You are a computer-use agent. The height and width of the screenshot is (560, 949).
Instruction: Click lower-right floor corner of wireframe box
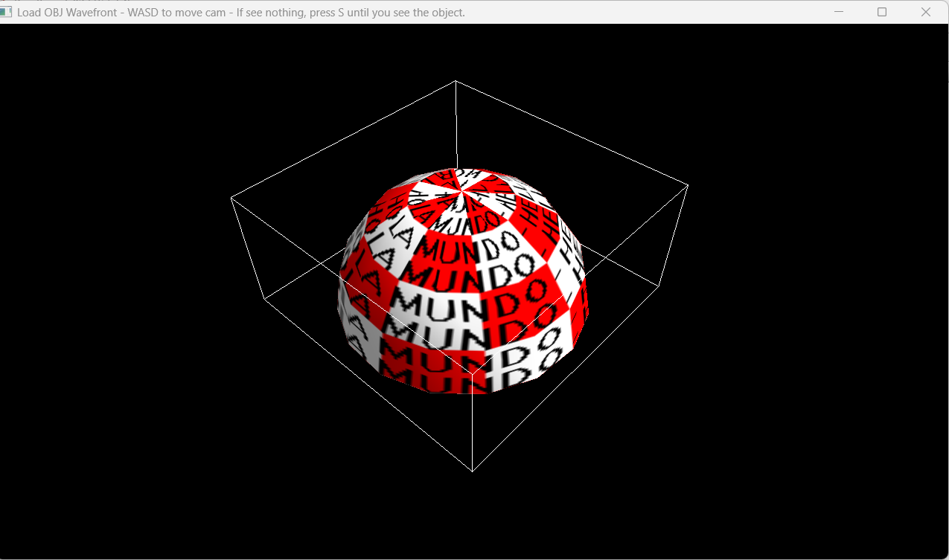659,285
